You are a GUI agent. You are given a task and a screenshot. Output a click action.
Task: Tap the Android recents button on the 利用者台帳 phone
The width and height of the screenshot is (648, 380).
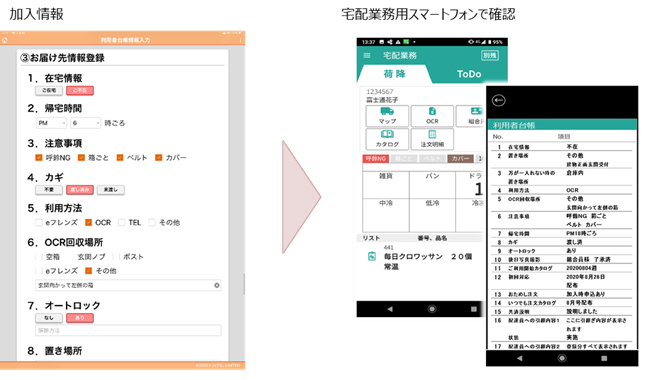point(604,358)
